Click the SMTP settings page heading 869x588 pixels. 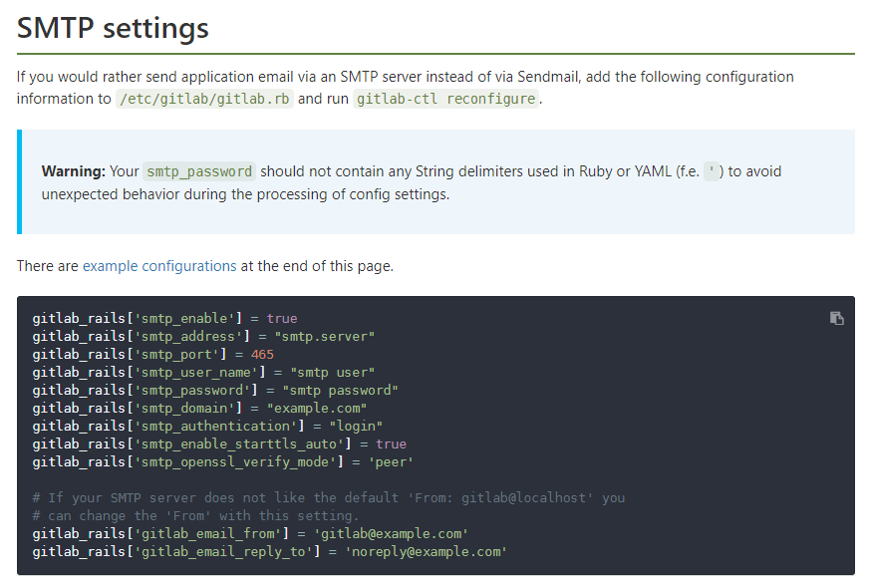tap(112, 28)
